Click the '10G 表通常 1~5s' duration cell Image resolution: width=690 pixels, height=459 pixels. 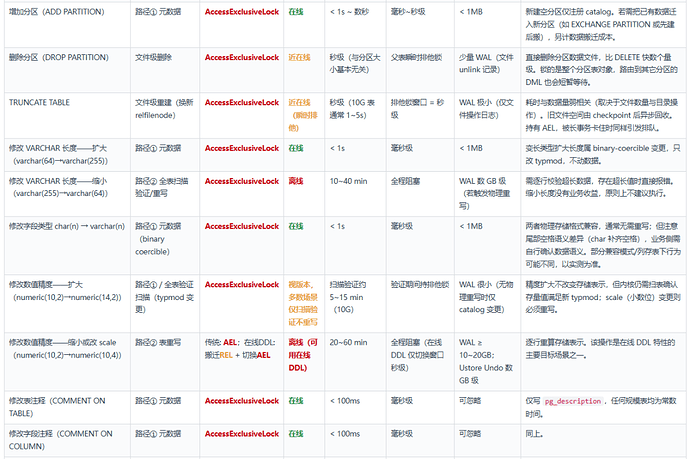tap(356, 115)
